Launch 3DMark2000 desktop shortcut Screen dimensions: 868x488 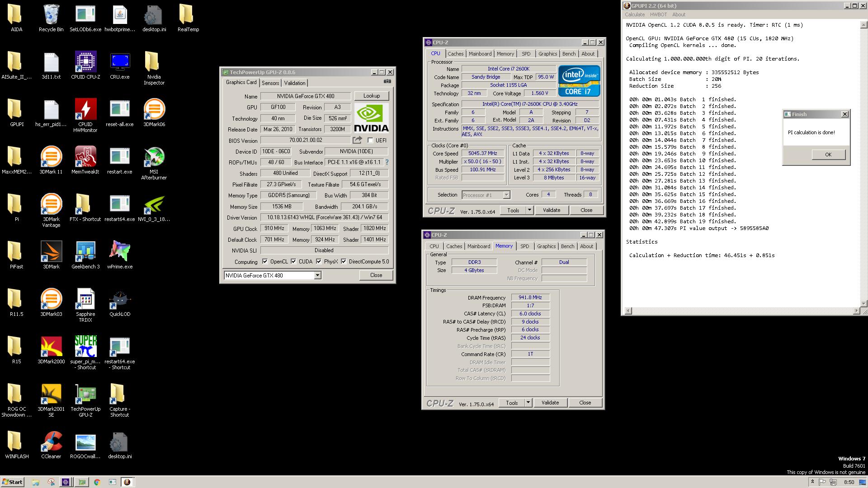point(51,350)
